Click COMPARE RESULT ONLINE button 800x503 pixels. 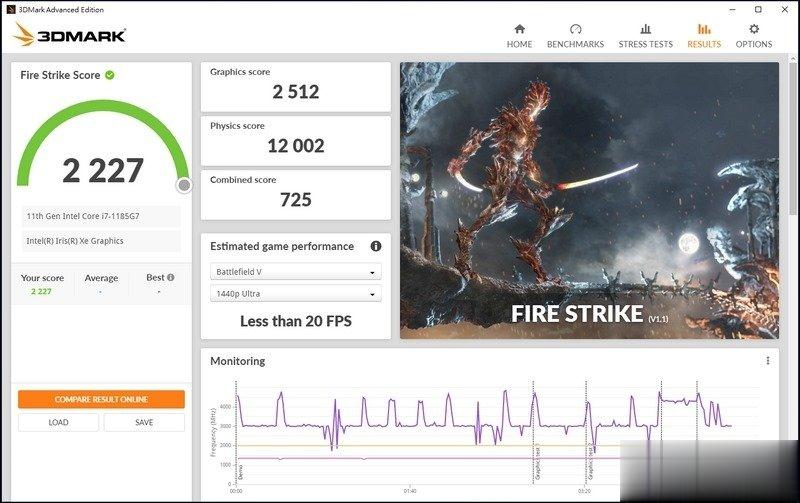coord(102,399)
